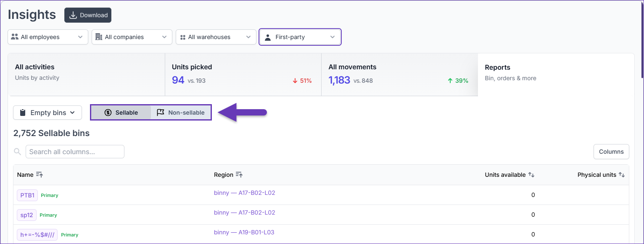
Task: Switch to the All activities tab
Action: [x=87, y=74]
